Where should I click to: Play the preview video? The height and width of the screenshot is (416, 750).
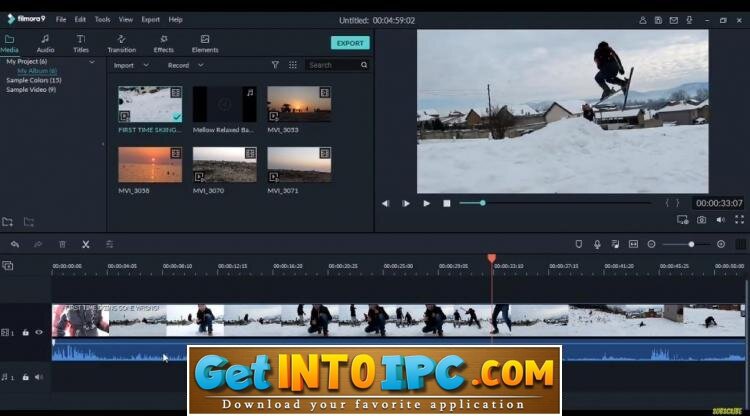tap(426, 203)
